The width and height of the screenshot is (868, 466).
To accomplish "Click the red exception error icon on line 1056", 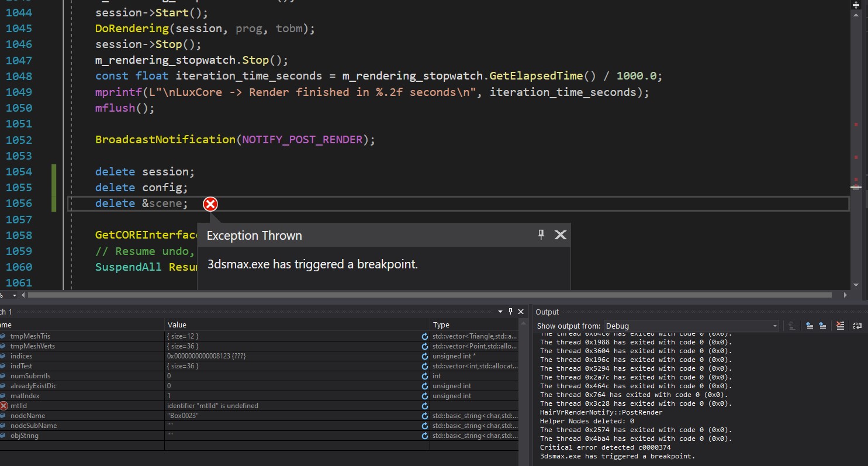I will tap(210, 204).
